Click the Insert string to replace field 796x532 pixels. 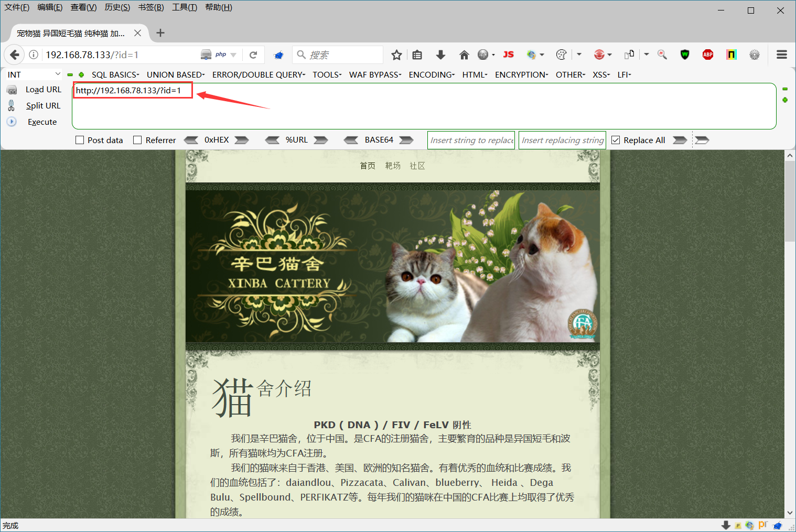[471, 140]
